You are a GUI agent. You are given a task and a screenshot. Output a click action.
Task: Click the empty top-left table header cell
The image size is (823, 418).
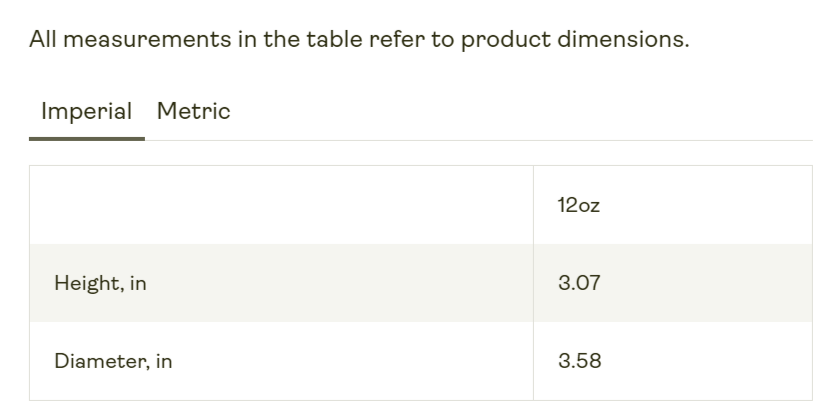point(280,205)
